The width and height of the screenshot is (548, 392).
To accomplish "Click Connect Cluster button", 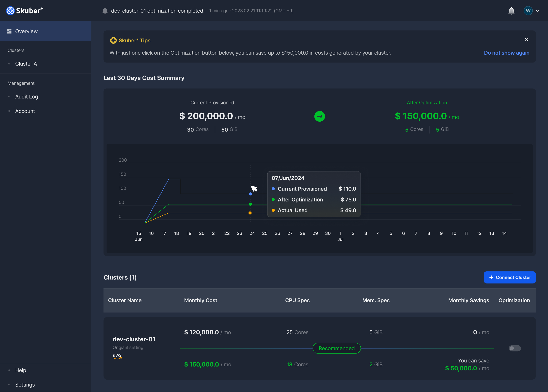I will (x=509, y=277).
